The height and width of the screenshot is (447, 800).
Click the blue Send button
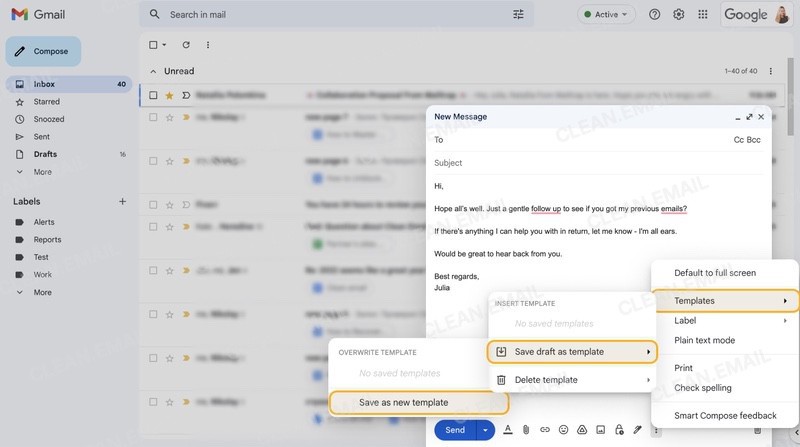click(x=455, y=430)
